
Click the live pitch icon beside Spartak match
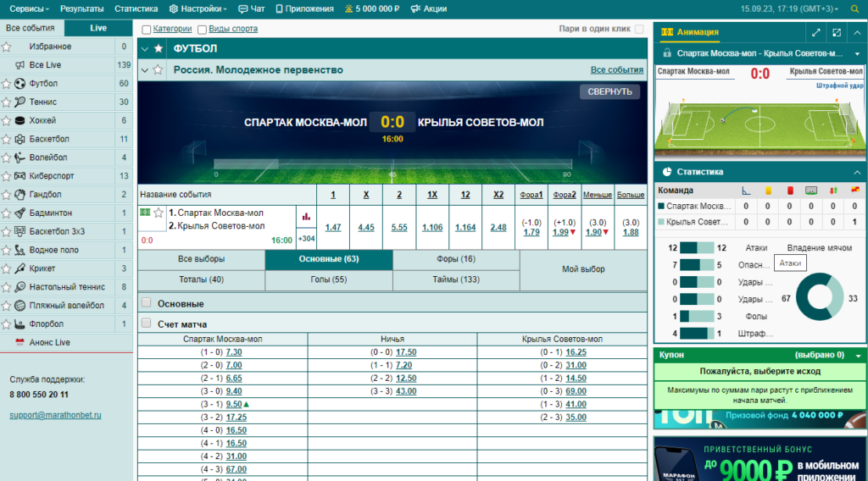(145, 213)
